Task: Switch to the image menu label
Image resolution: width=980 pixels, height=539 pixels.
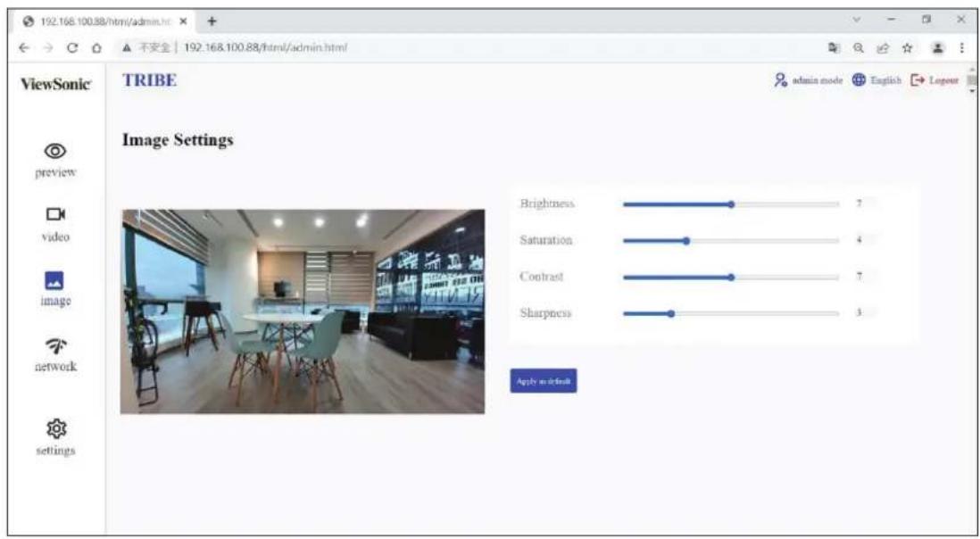Action: point(55,301)
